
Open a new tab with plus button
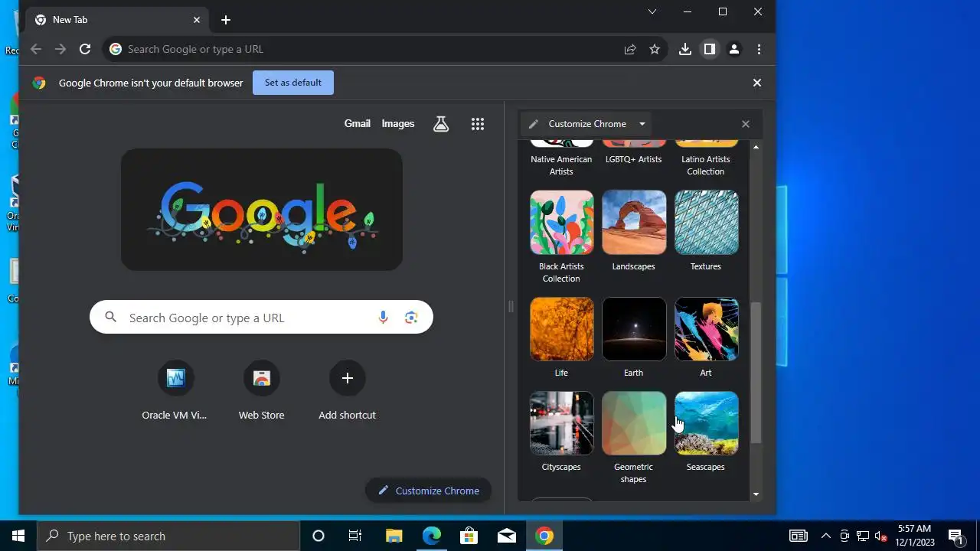(225, 20)
